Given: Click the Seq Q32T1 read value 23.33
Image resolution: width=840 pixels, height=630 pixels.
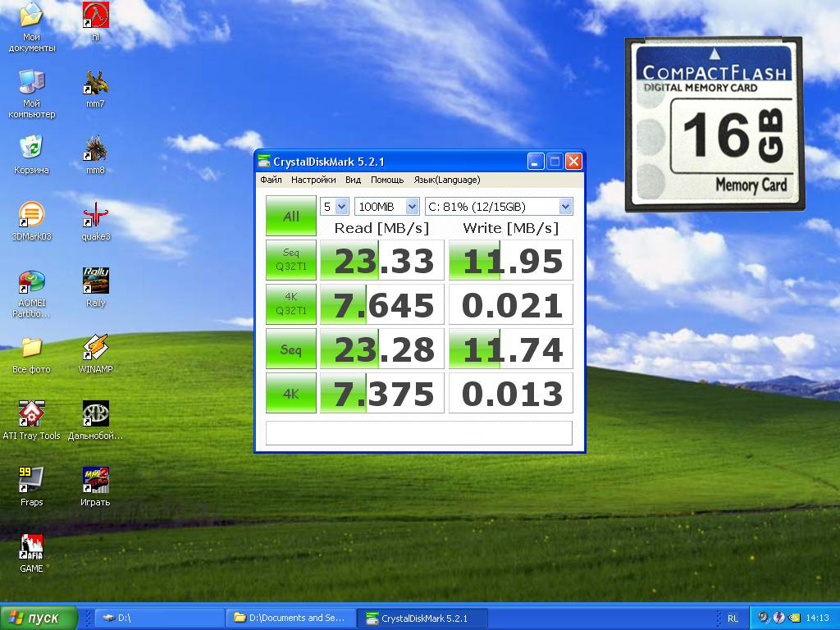Looking at the screenshot, I should 382,260.
